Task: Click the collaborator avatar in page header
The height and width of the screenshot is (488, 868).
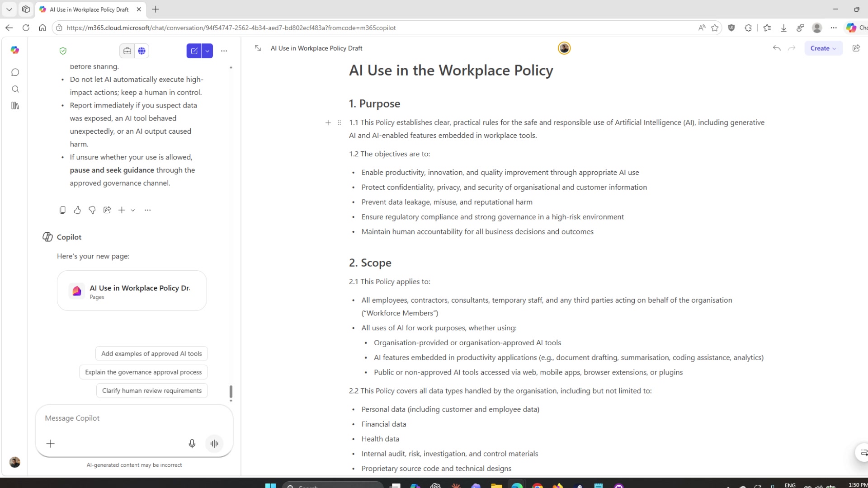Action: click(x=564, y=48)
